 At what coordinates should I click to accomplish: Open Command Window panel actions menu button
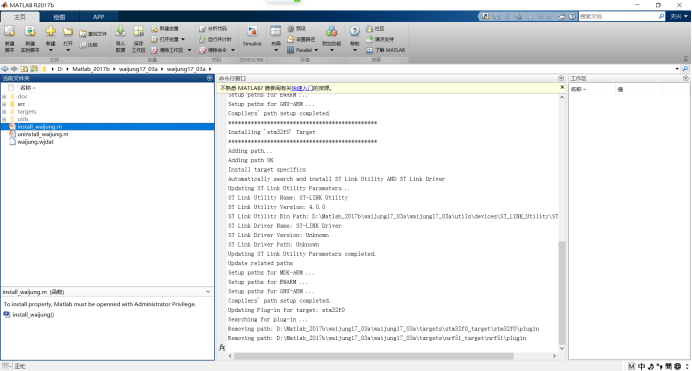coord(561,78)
